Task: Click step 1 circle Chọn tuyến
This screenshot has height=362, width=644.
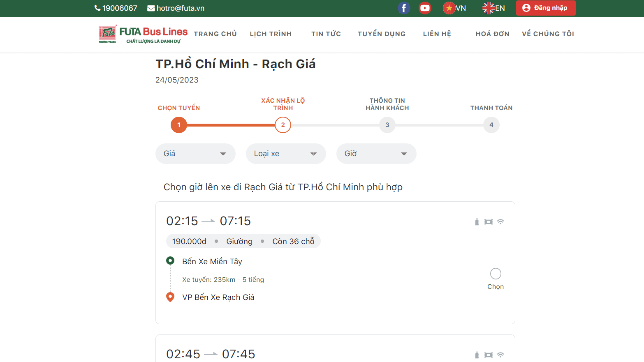Action: (x=179, y=125)
